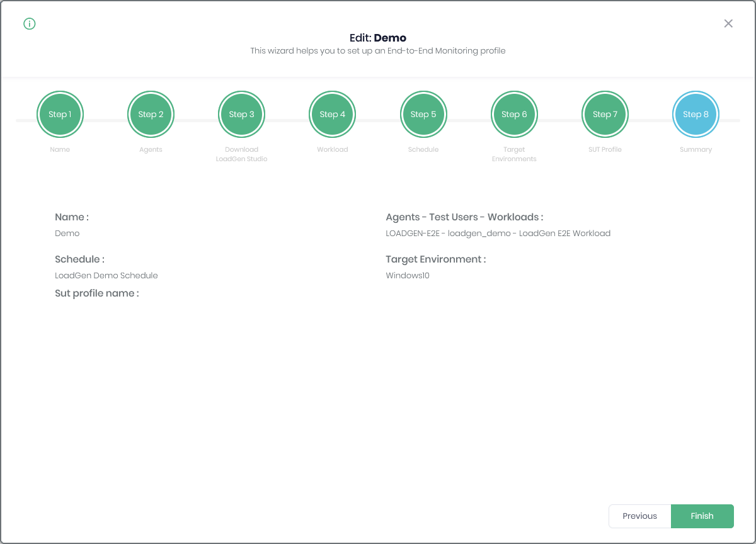Viewport: 756px width, 544px height.
Task: Click the SUT Profile step label
Action: pyautogui.click(x=605, y=150)
